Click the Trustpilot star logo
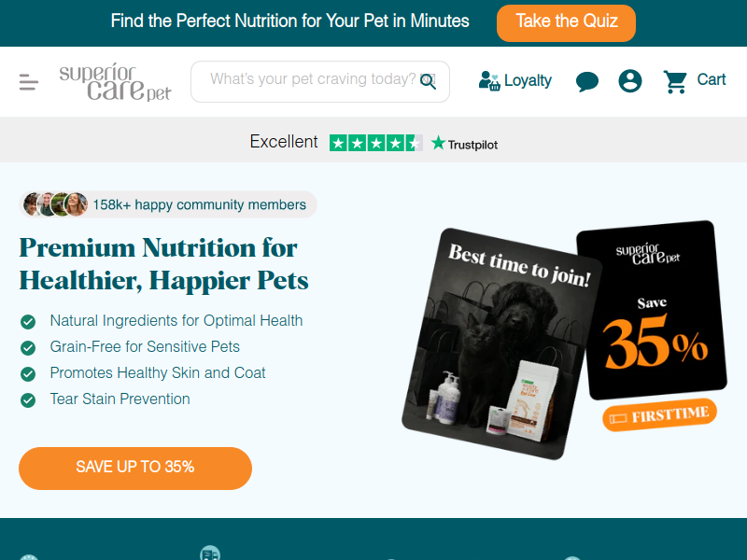Image resolution: width=747 pixels, height=560 pixels. tap(438, 143)
